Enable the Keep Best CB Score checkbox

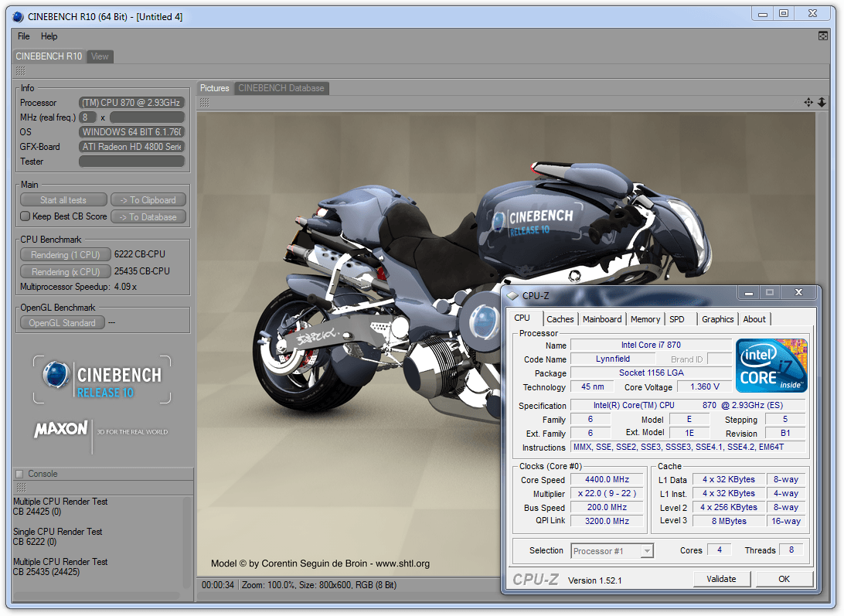coord(25,216)
